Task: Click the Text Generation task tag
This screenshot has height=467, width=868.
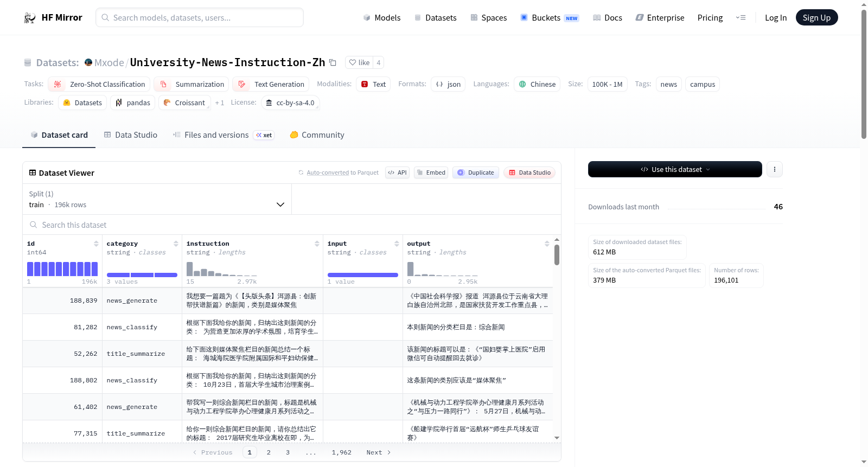Action: pos(271,84)
